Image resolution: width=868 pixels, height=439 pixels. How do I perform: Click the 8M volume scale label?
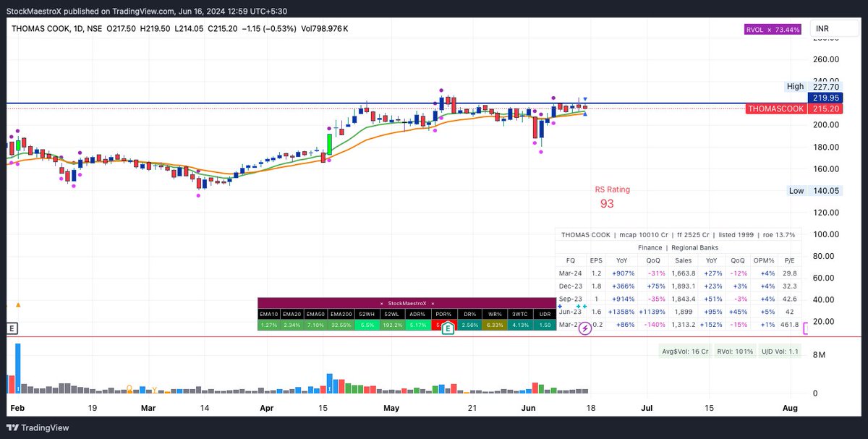pyautogui.click(x=820, y=355)
